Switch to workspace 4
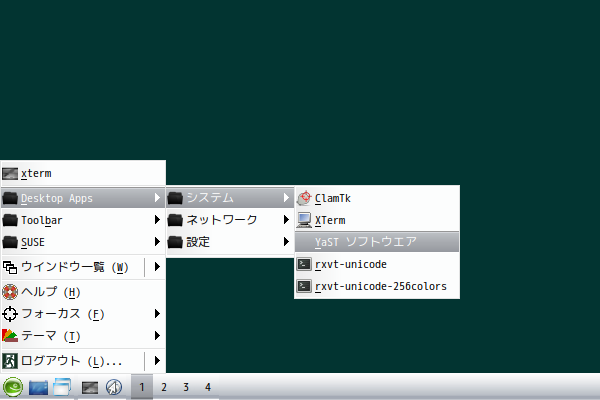The image size is (600, 400). [208, 387]
